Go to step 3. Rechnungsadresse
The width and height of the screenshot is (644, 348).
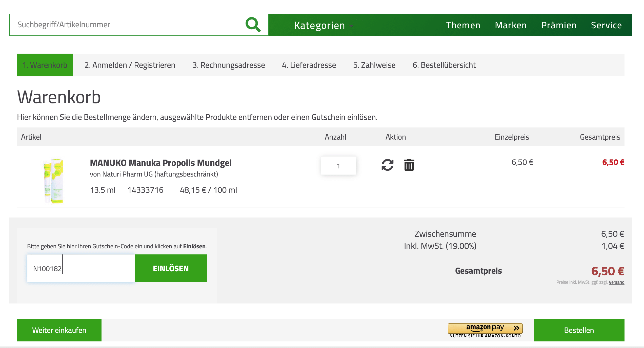(x=229, y=65)
